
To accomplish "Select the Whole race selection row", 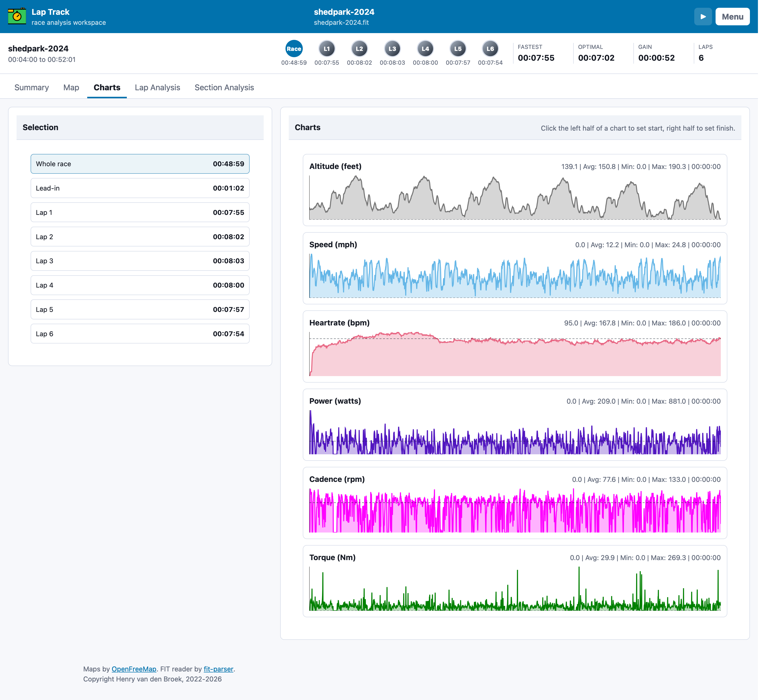I will [x=140, y=164].
